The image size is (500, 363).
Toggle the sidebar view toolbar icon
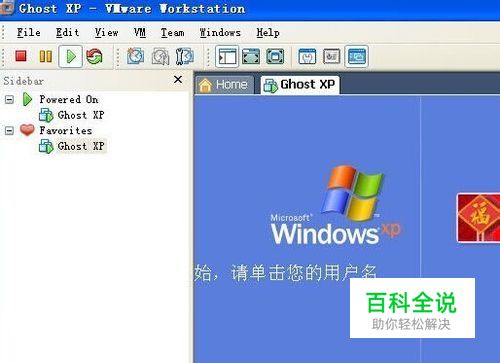227,57
